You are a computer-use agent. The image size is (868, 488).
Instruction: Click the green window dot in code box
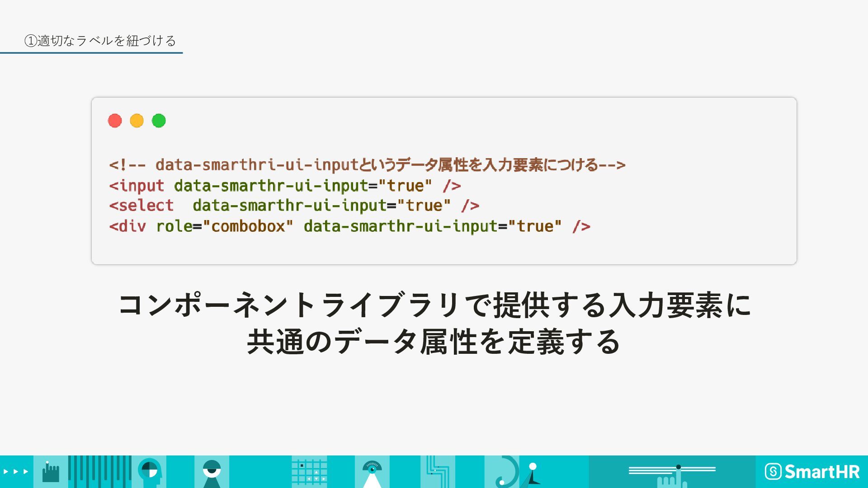(159, 121)
